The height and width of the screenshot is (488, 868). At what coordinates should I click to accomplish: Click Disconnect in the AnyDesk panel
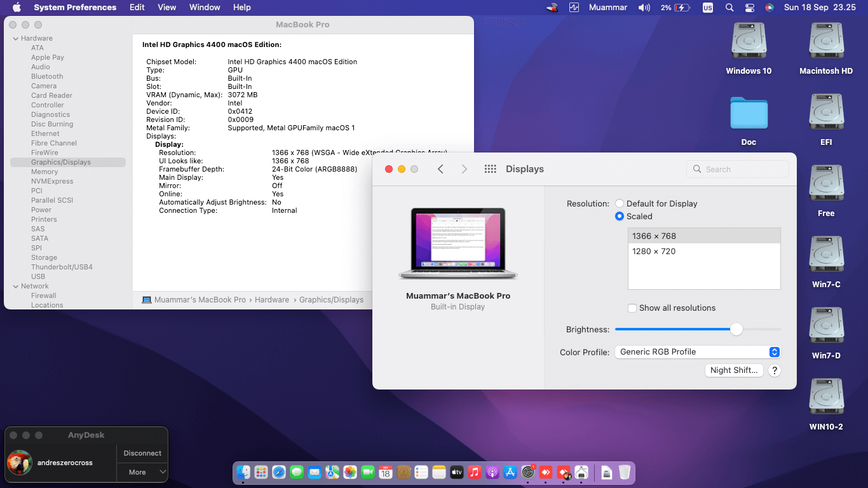pos(142,453)
